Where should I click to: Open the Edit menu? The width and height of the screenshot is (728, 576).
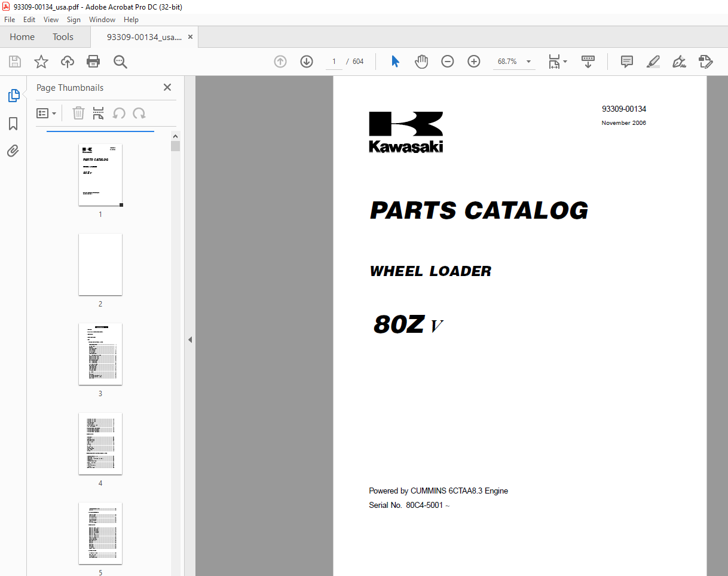(x=29, y=20)
